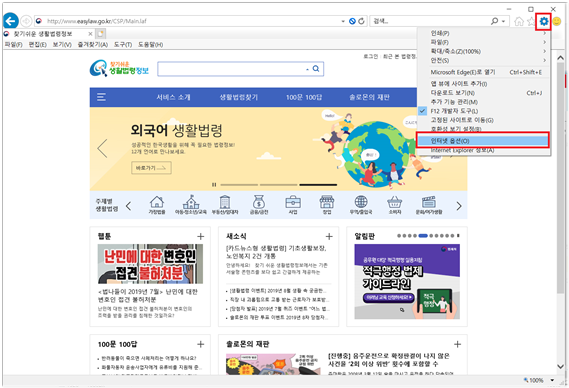Viewport: 569px width, 388px height.
Task: Open the 도구(T) menu
Action: pyautogui.click(x=123, y=45)
